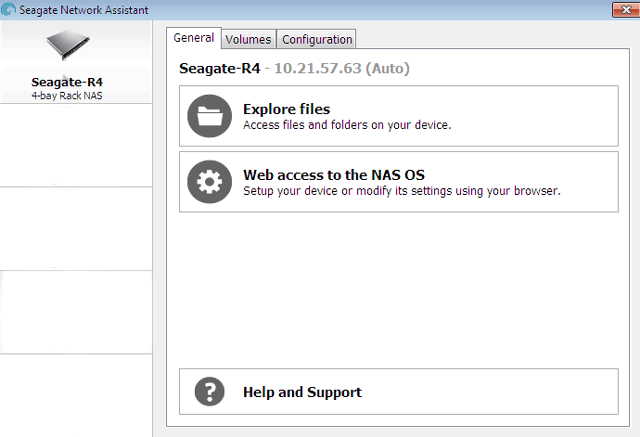The height and width of the screenshot is (437, 640).
Task: Click the Seagate Network Assistant title bar icon
Action: pos(9,9)
